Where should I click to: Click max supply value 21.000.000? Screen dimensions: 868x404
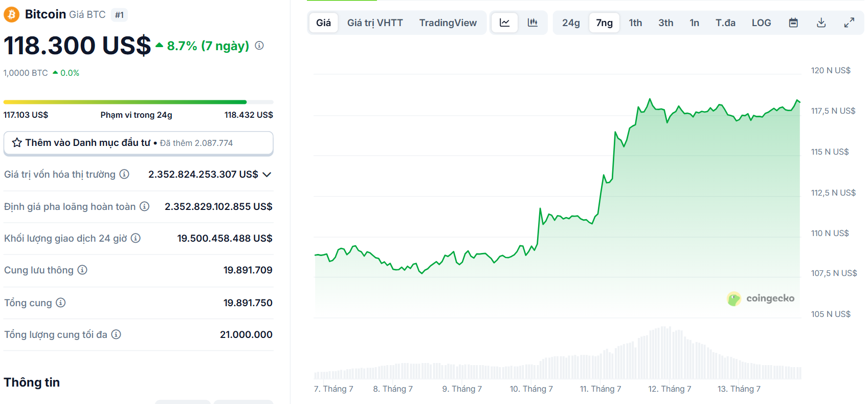point(246,334)
